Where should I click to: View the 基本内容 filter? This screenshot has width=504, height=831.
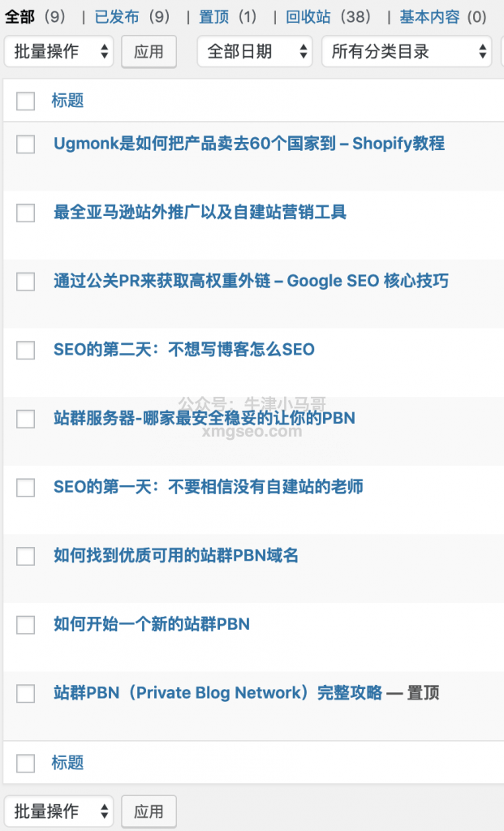pos(429,16)
